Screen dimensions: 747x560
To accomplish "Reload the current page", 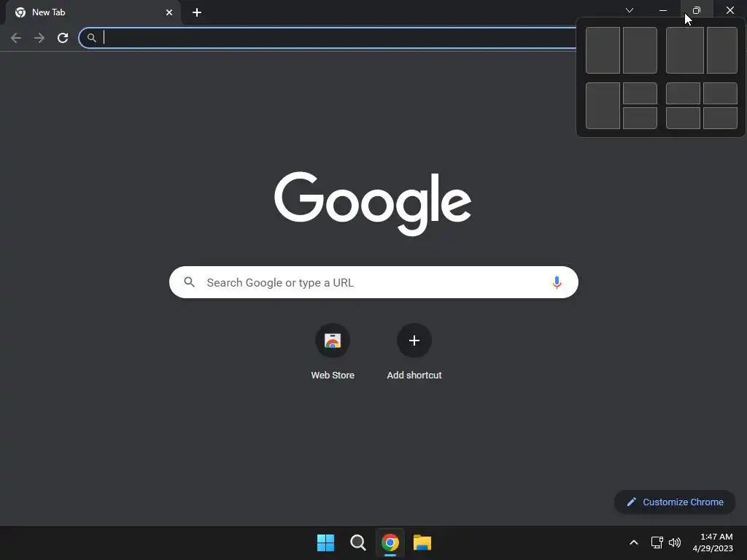I will [x=63, y=38].
